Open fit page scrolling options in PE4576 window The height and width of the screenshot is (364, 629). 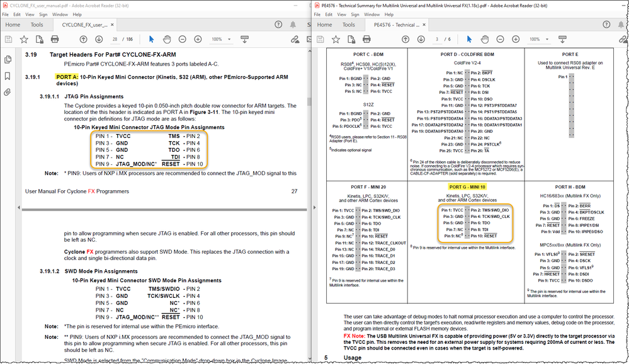[x=562, y=39]
